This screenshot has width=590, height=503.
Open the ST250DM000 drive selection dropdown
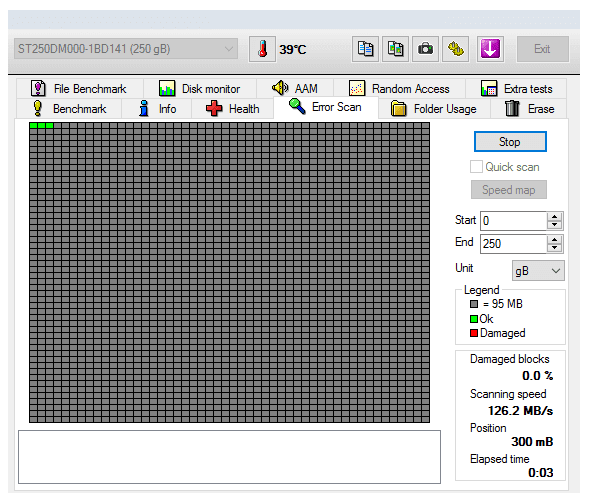126,49
